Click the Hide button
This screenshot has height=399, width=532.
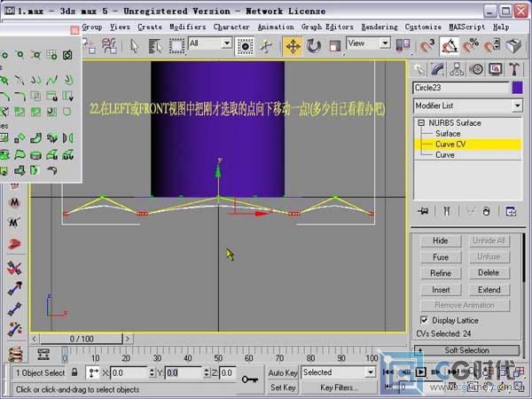pyautogui.click(x=441, y=240)
